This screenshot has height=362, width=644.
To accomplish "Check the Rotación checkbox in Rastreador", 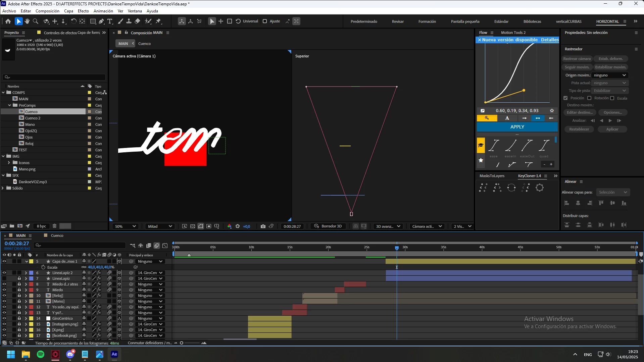I will 589,98.
